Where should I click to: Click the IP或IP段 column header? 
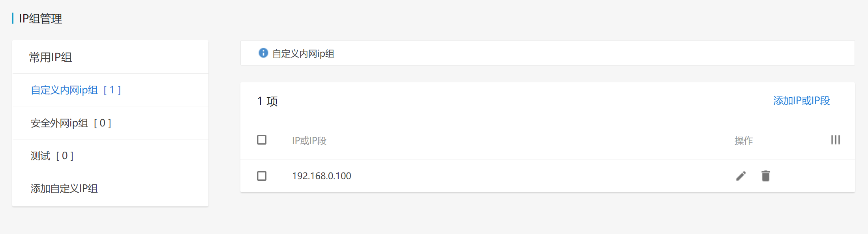(x=309, y=141)
